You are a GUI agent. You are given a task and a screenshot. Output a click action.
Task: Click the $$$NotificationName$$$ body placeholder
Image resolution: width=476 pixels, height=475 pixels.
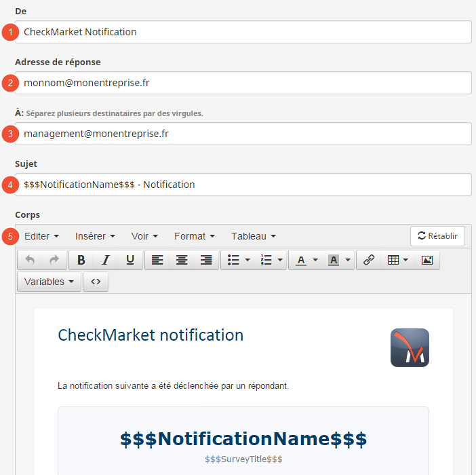pos(243,439)
